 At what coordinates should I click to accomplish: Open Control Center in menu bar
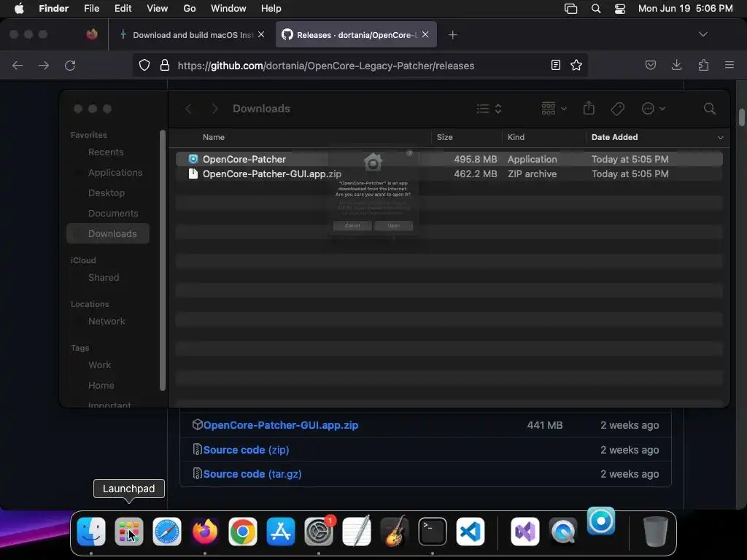(x=620, y=9)
